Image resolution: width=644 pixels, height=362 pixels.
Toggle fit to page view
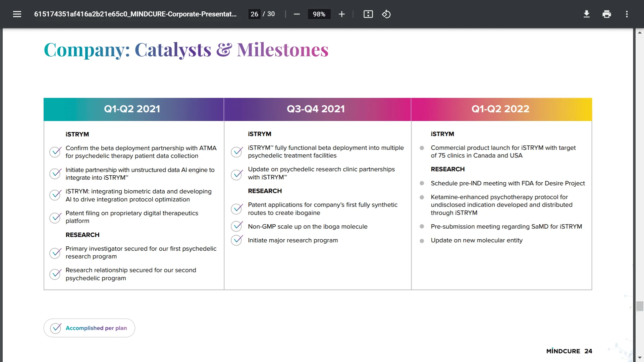368,14
